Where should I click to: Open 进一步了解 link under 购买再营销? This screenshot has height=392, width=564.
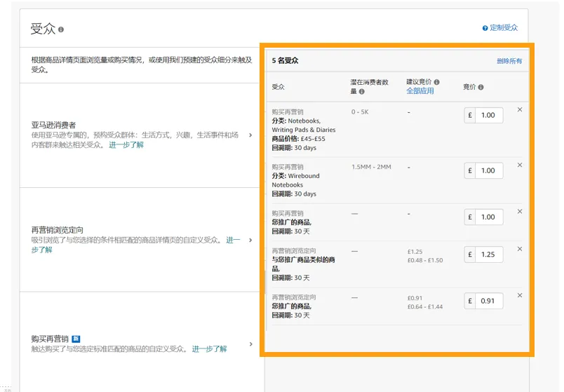pos(209,349)
